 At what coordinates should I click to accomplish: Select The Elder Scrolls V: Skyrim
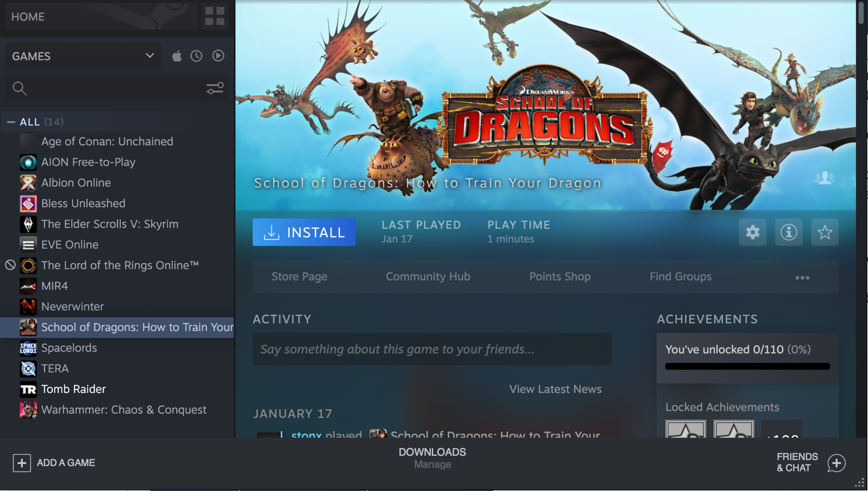pyautogui.click(x=110, y=224)
